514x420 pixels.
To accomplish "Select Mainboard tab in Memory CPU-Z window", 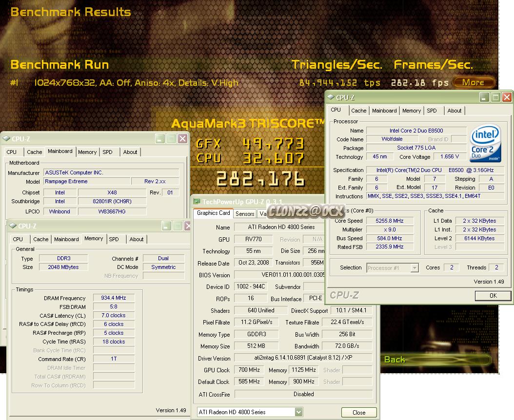I will [x=66, y=239].
